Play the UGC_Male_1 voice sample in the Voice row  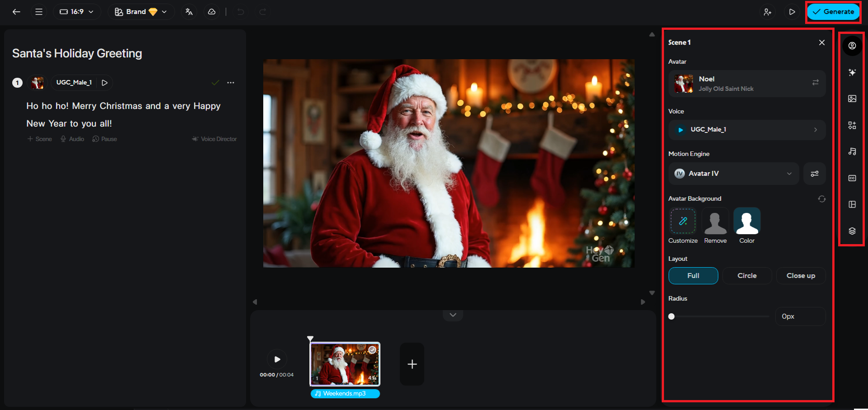click(x=680, y=130)
